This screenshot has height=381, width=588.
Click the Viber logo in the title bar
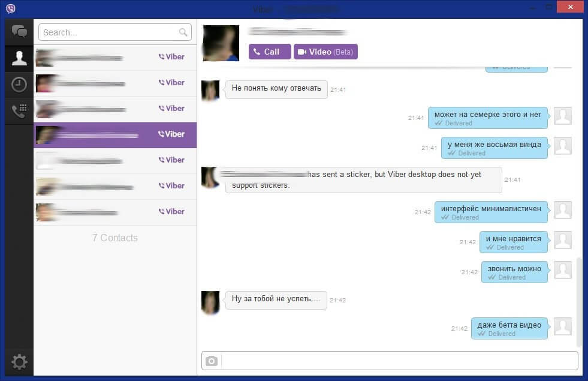coord(11,8)
